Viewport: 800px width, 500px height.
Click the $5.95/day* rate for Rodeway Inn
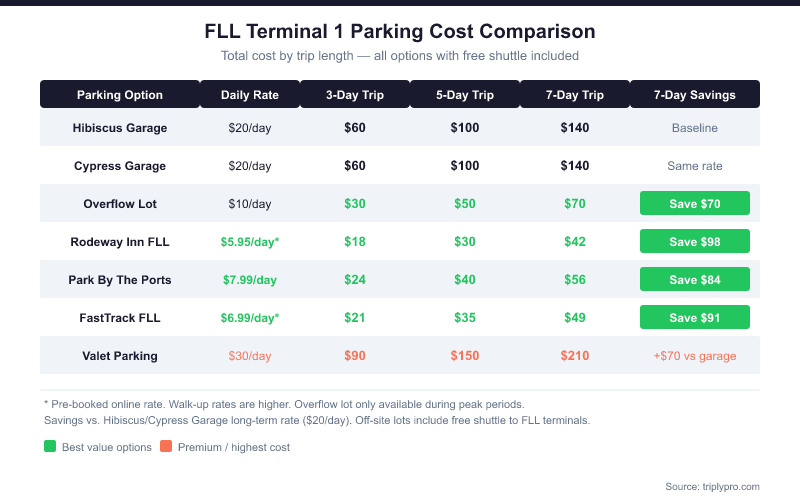click(x=250, y=242)
